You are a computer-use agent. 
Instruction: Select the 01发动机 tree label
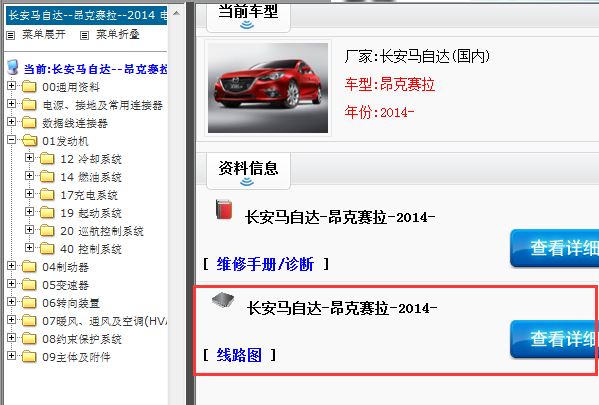point(65,141)
